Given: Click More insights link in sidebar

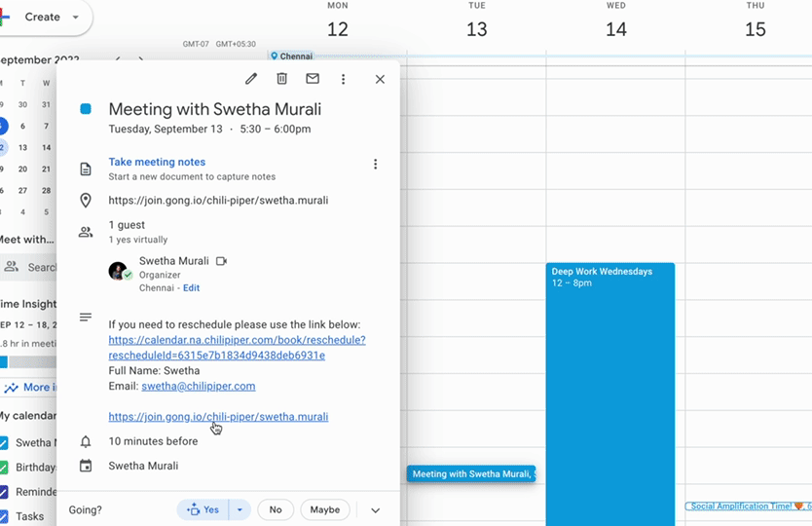Looking at the screenshot, I should [x=30, y=387].
